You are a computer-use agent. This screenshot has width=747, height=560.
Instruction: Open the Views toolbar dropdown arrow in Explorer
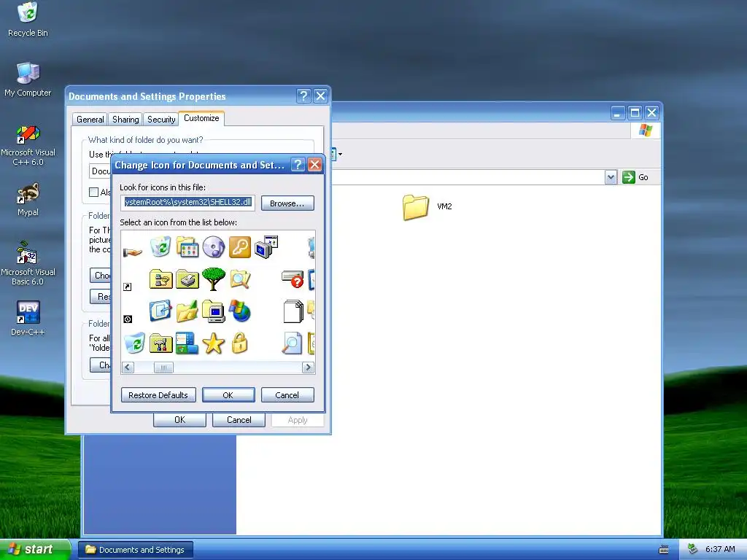coord(340,155)
